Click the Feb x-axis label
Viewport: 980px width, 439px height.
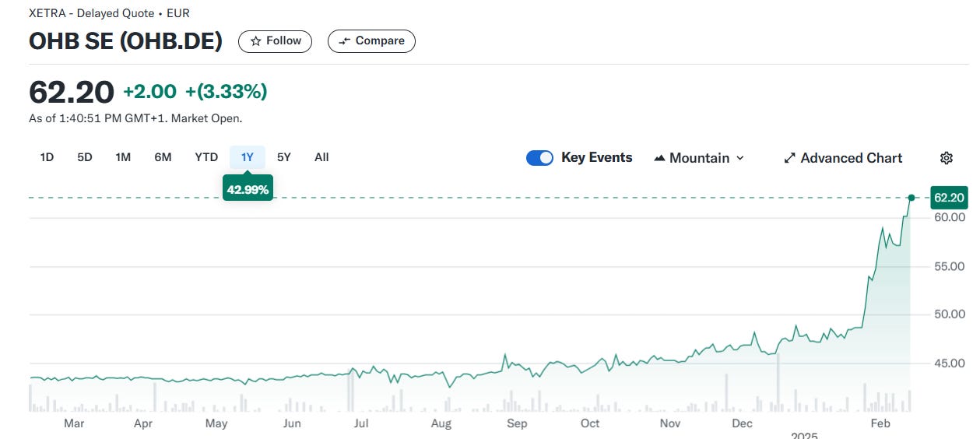880,423
